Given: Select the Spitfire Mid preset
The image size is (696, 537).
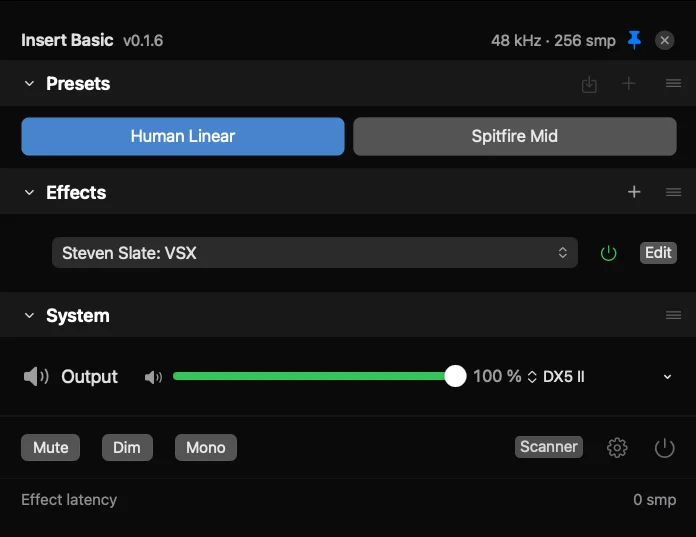Looking at the screenshot, I should [x=514, y=136].
